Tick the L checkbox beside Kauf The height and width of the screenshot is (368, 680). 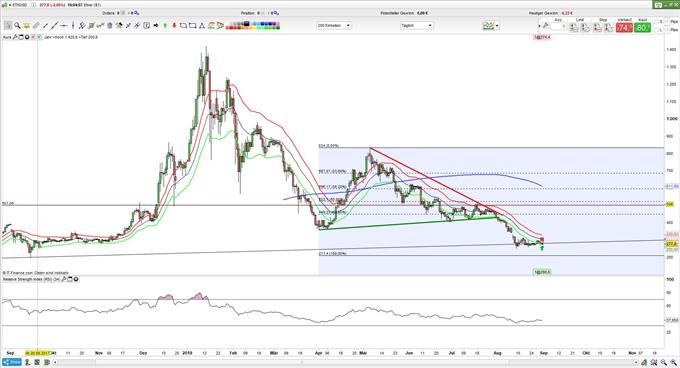656,30
